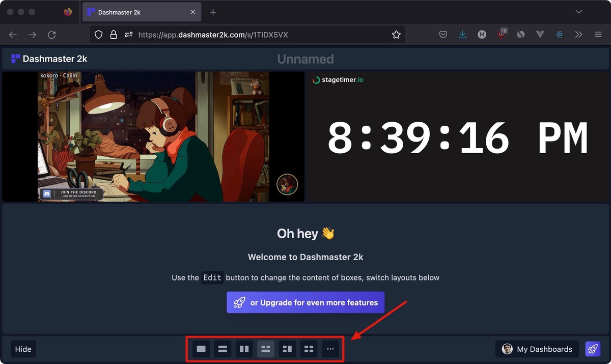Open the uBlock Origin extension badge

point(502,35)
